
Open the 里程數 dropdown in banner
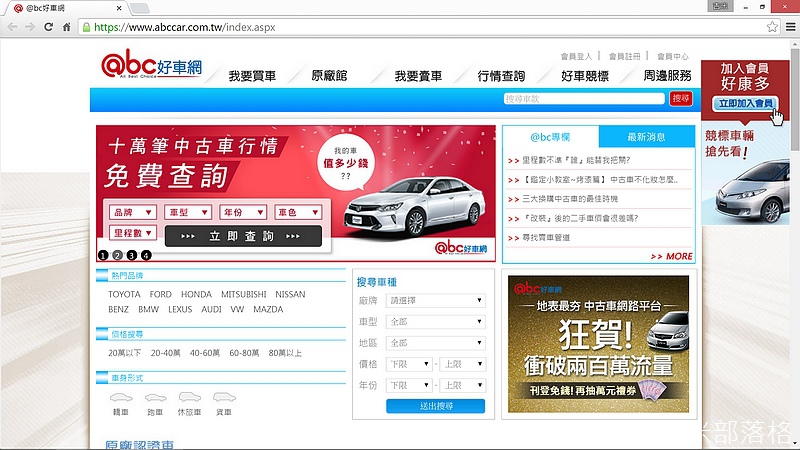pyautogui.click(x=132, y=233)
